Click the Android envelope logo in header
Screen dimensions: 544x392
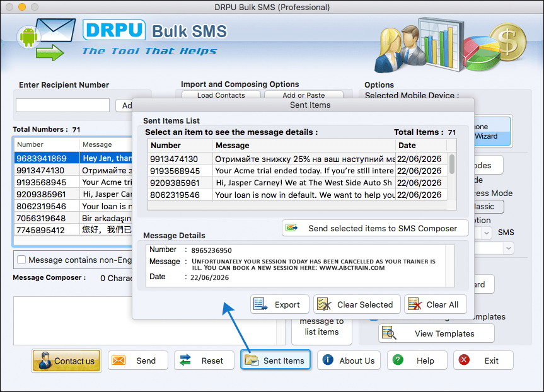pos(46,39)
